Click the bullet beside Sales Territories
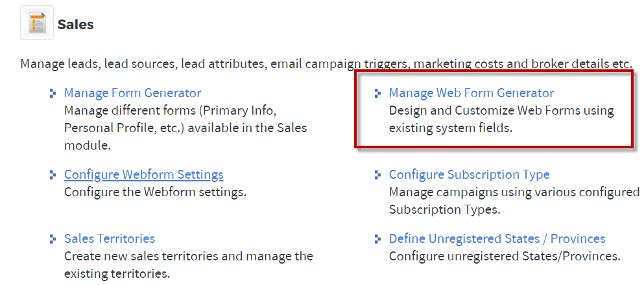The image size is (644, 285). [53, 238]
